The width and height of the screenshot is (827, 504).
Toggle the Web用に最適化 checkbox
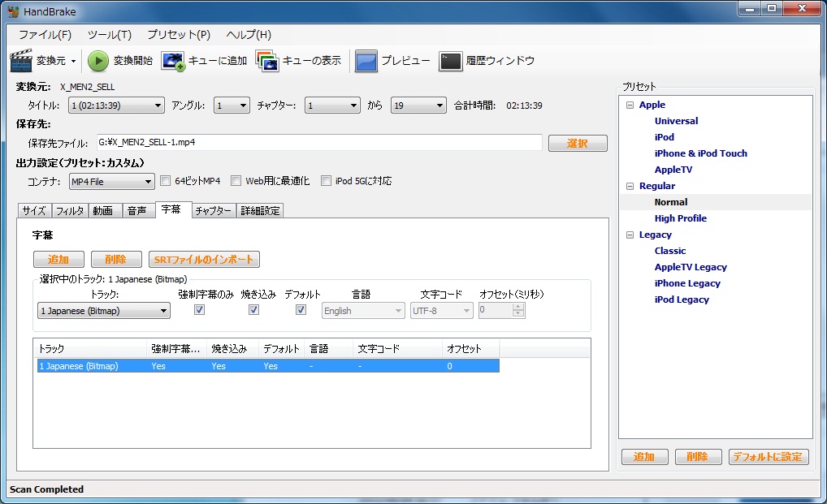click(x=236, y=181)
